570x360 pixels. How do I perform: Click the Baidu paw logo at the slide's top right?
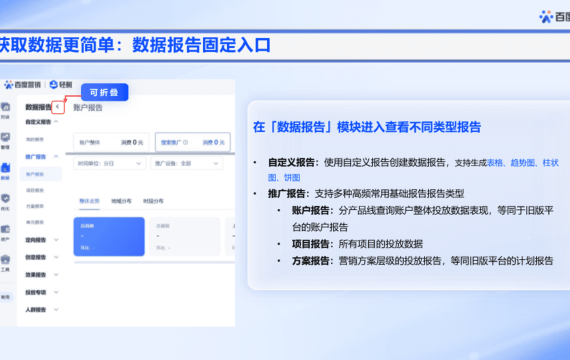[x=546, y=17]
